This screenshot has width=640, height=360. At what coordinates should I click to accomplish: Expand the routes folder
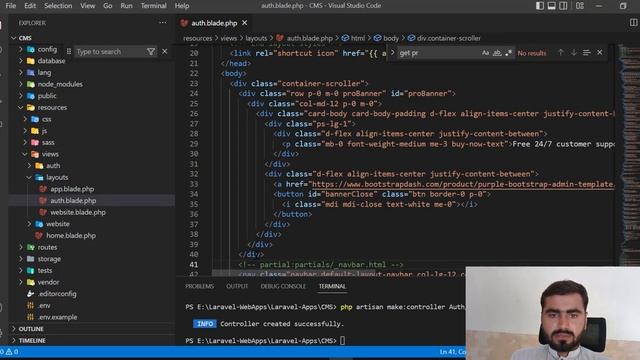(47, 247)
